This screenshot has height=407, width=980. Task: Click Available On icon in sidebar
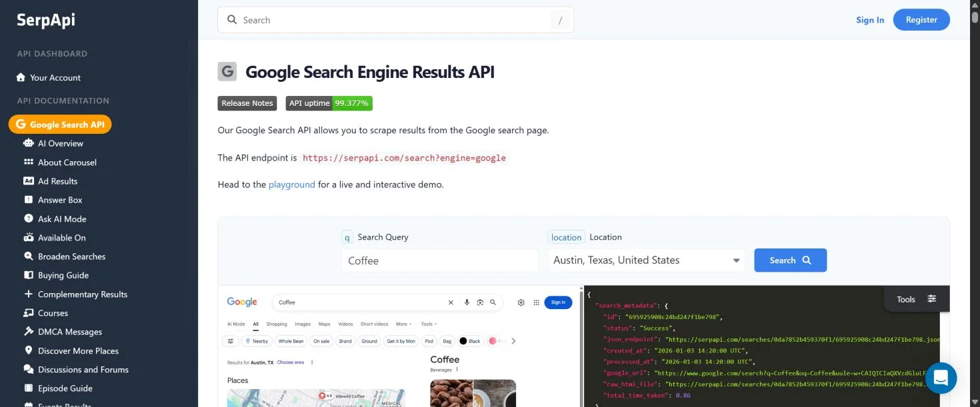[29, 237]
